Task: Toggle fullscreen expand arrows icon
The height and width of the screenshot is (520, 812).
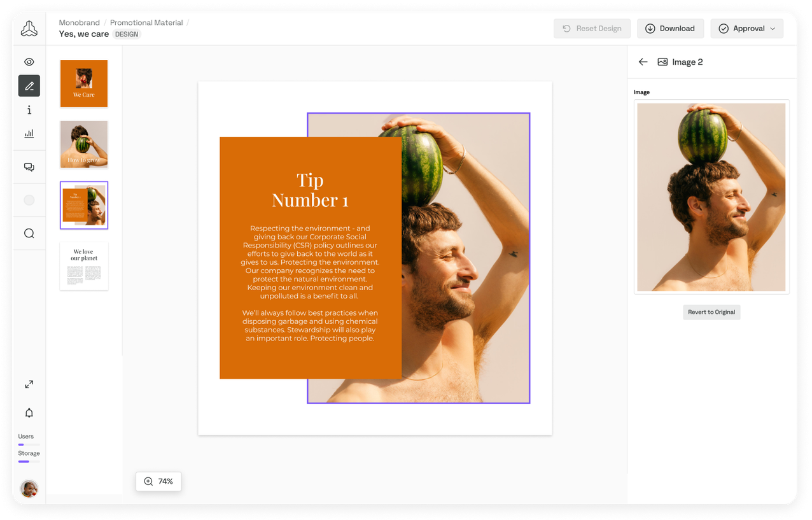Action: click(x=29, y=384)
